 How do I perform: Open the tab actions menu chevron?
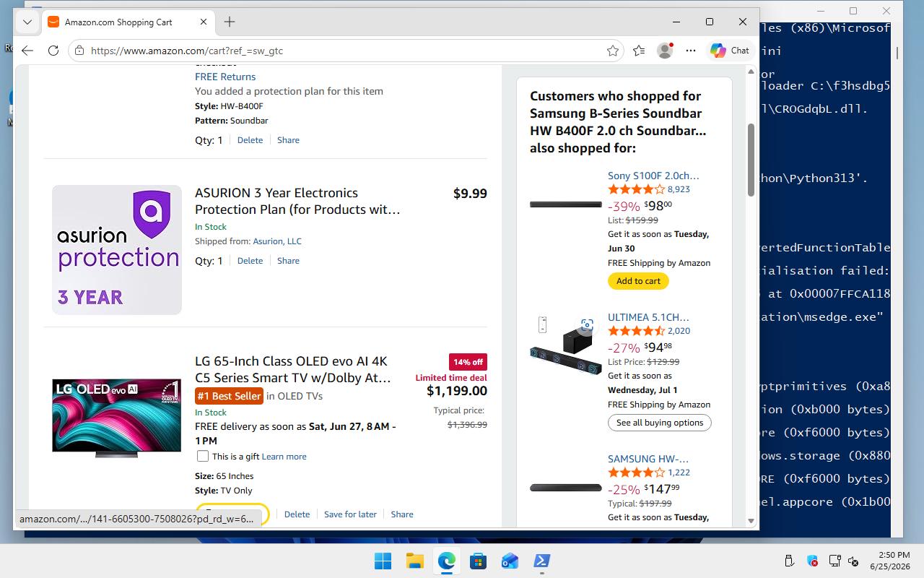click(x=27, y=22)
